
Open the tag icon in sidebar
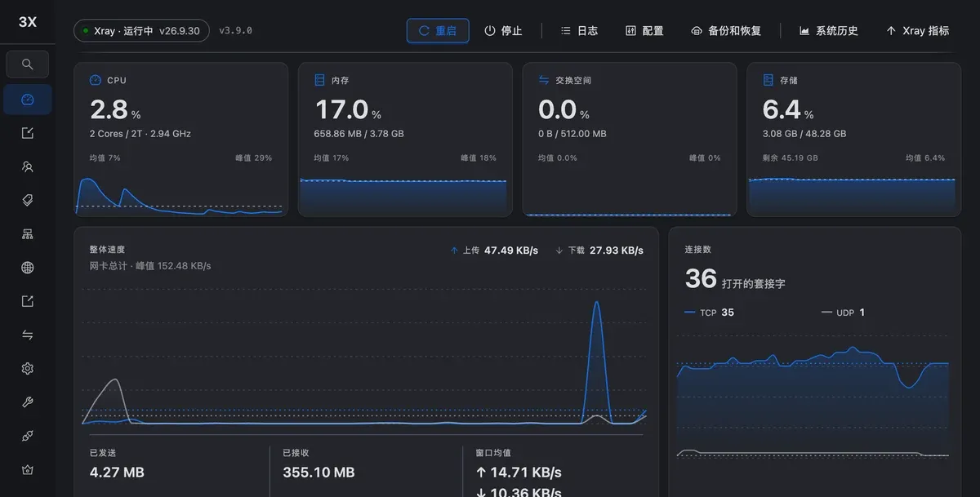[28, 200]
